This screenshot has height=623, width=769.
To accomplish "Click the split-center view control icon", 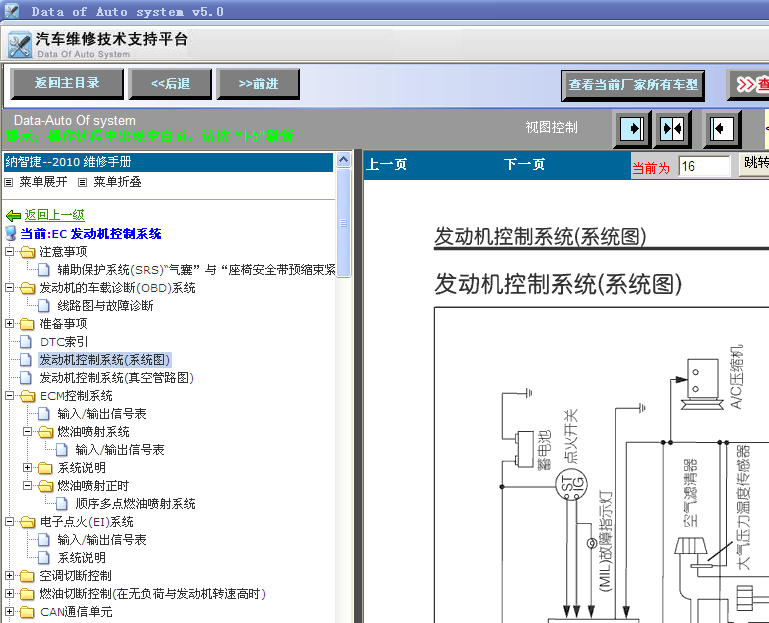I will click(x=673, y=129).
